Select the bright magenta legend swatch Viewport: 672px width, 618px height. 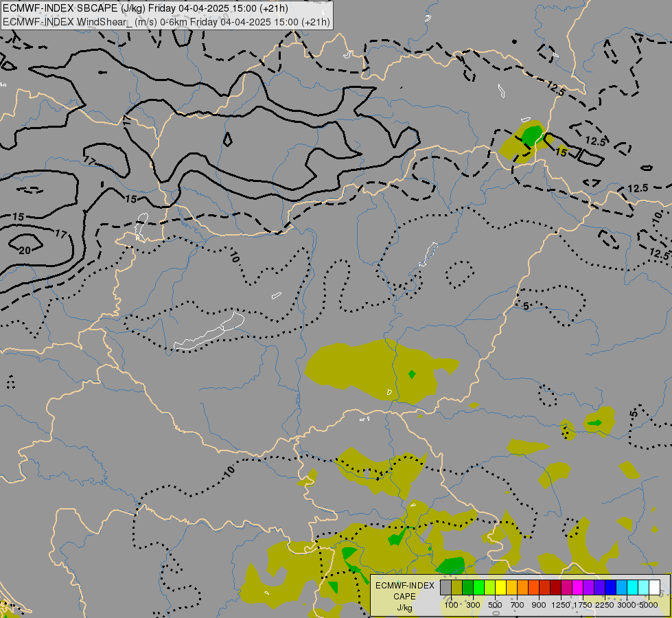(578, 588)
